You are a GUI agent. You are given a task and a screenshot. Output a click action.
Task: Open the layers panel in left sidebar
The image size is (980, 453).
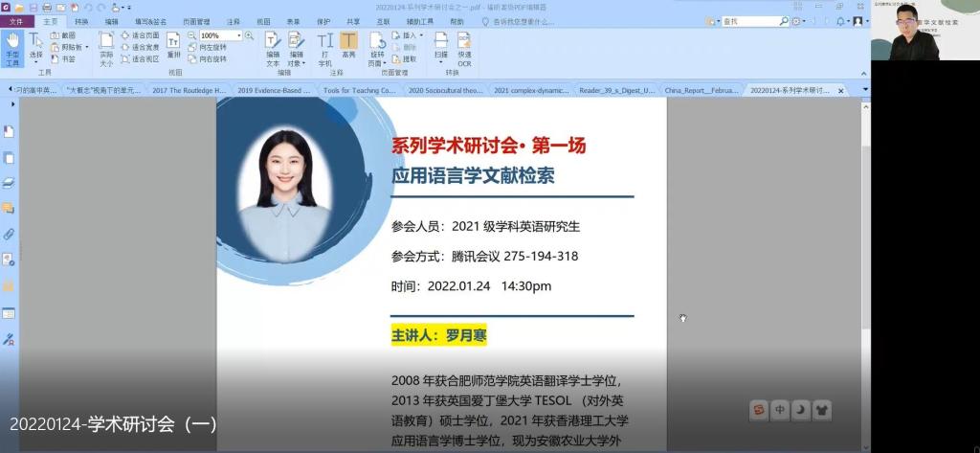click(9, 183)
